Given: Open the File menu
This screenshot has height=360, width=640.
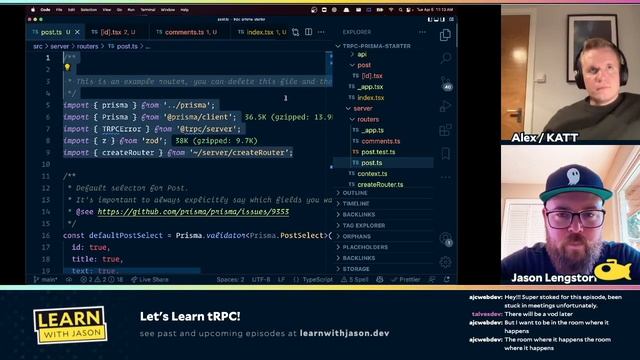Looking at the screenshot, I should pyautogui.click(x=59, y=9).
